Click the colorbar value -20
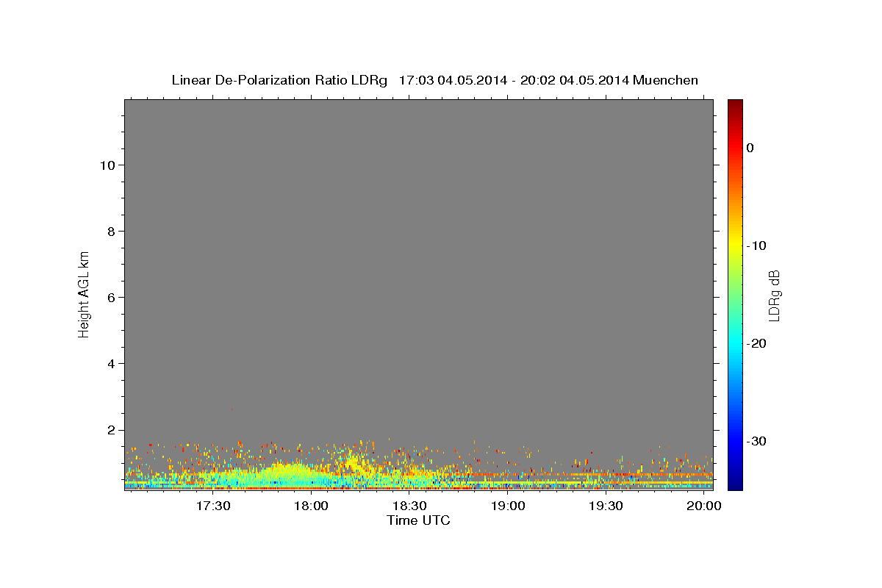Viewport: 882px width, 588px height. pos(757,343)
